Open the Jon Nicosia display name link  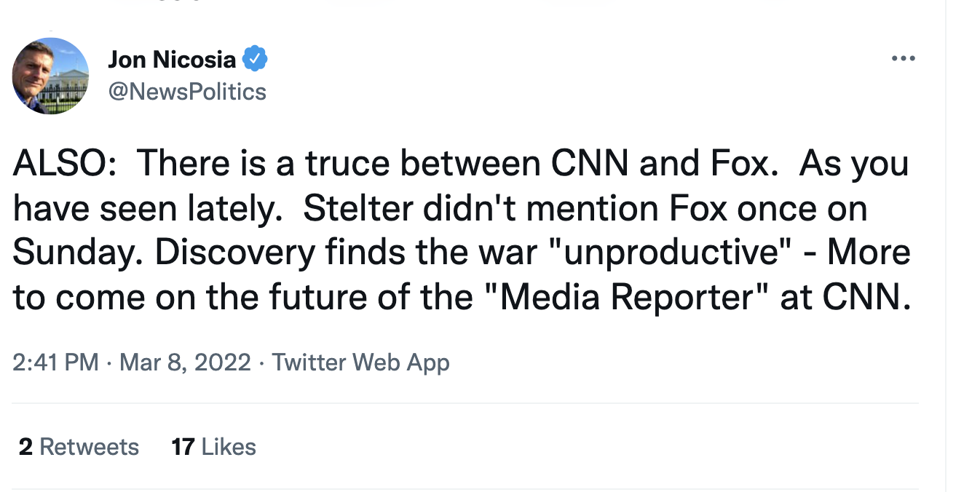click(x=172, y=60)
